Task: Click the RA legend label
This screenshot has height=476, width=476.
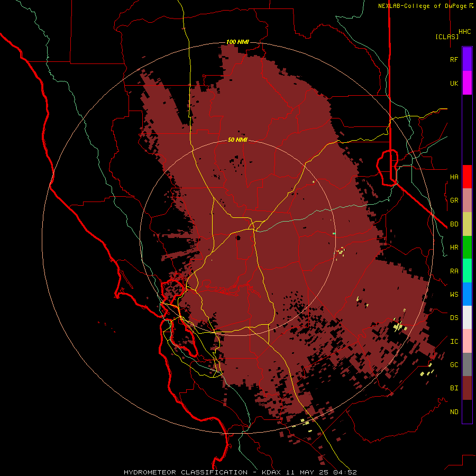Action: tap(454, 271)
